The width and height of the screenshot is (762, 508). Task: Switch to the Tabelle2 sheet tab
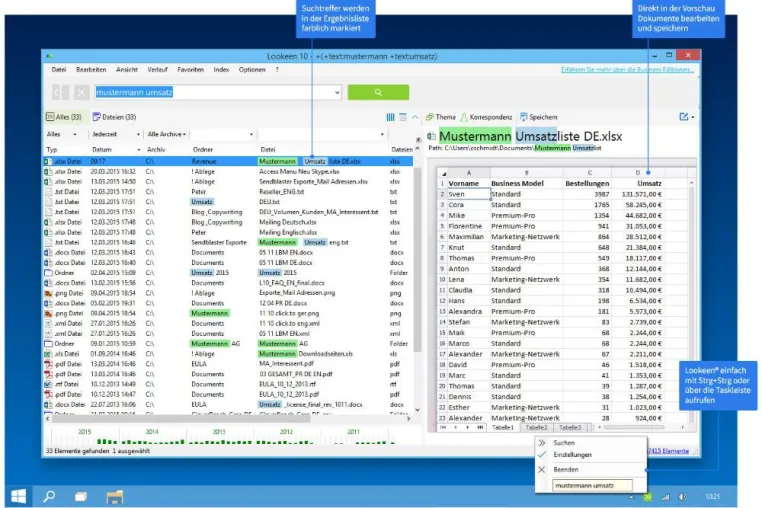537,428
